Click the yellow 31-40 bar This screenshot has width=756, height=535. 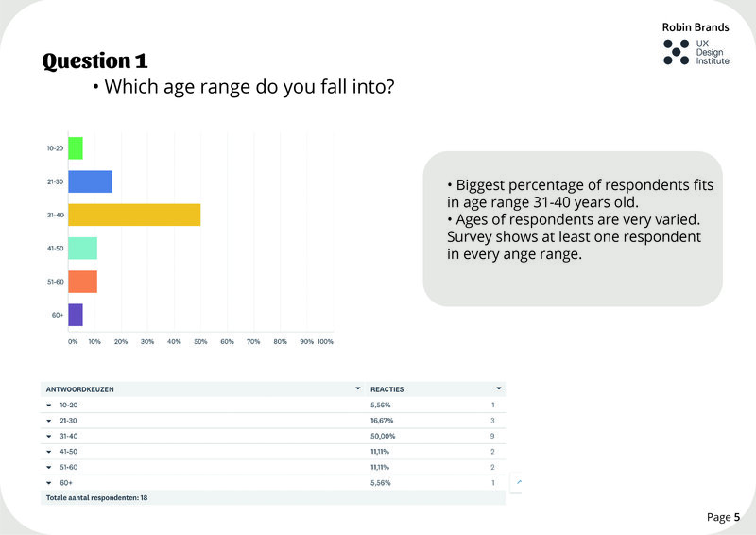pos(134,215)
